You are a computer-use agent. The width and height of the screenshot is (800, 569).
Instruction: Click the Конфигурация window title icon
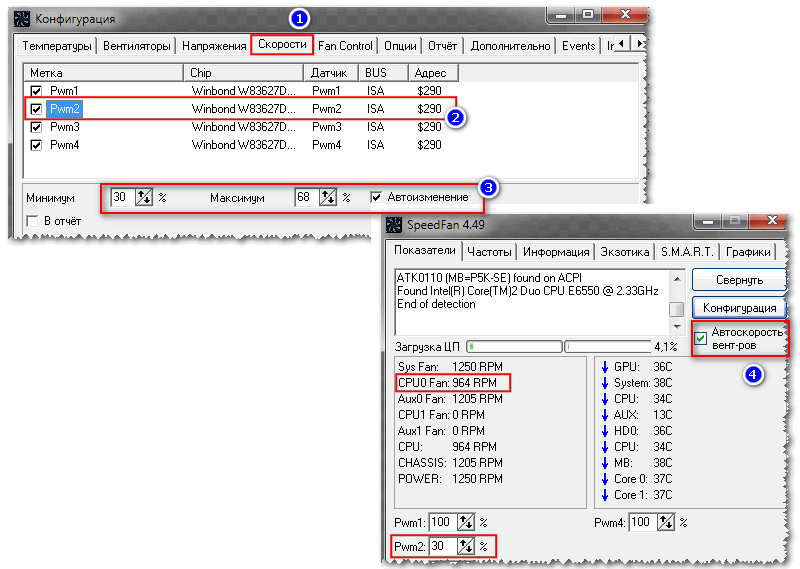[22, 19]
